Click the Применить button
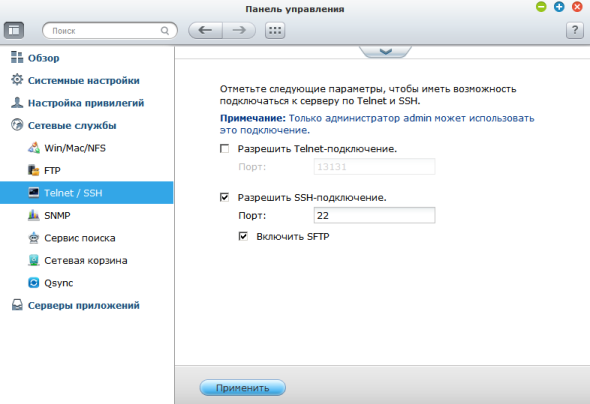The width and height of the screenshot is (590, 404). pyautogui.click(x=242, y=387)
